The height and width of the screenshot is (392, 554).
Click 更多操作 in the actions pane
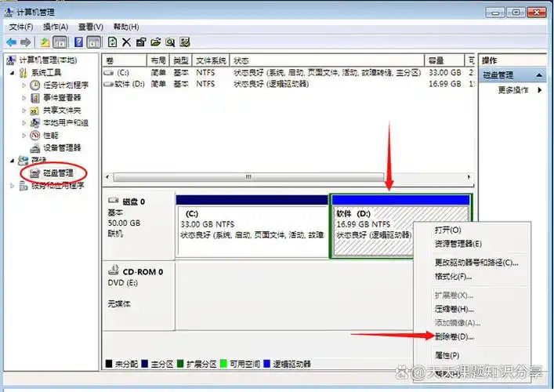tap(513, 90)
